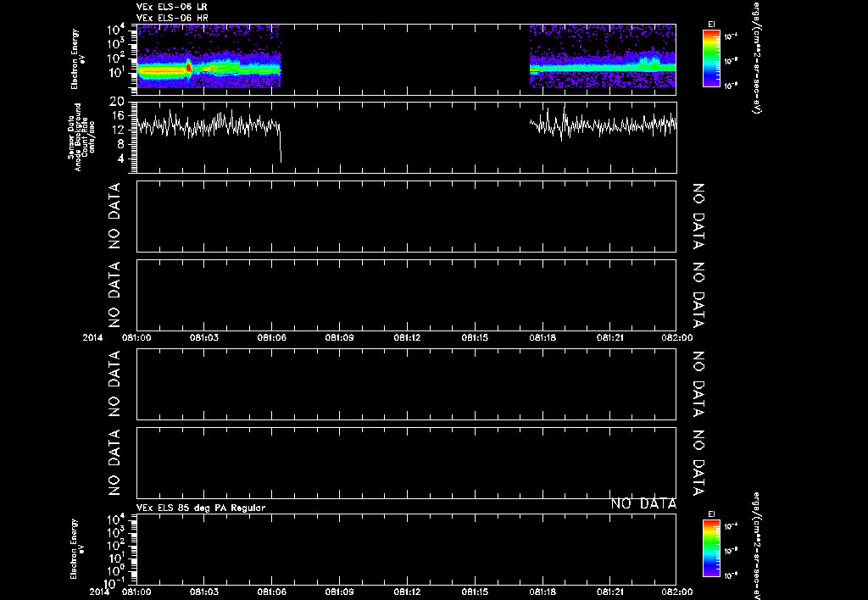Click 081:06 on the middle time axis

[272, 337]
